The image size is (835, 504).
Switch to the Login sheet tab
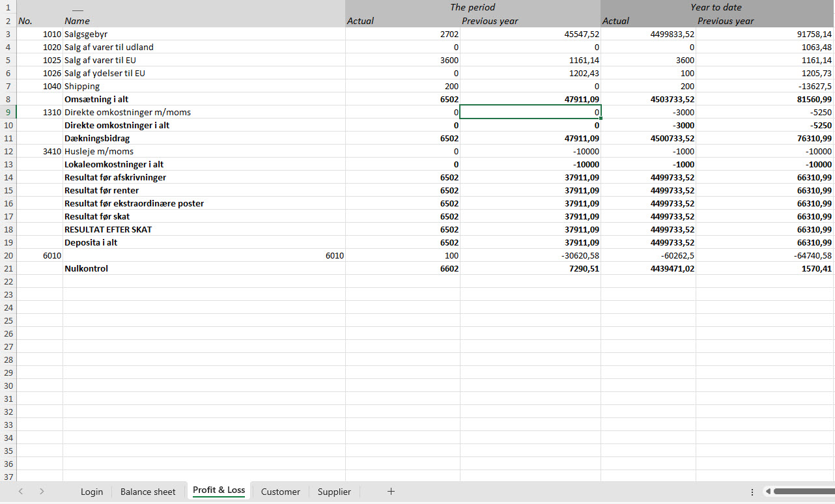[92, 492]
